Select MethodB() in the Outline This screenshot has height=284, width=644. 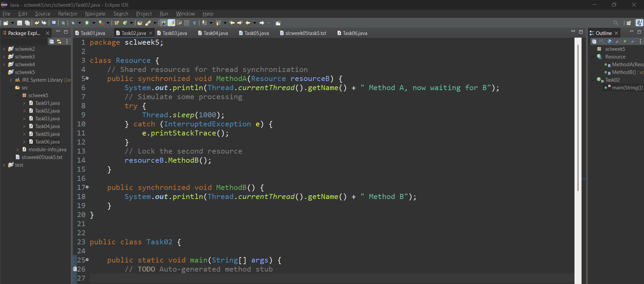tap(624, 72)
